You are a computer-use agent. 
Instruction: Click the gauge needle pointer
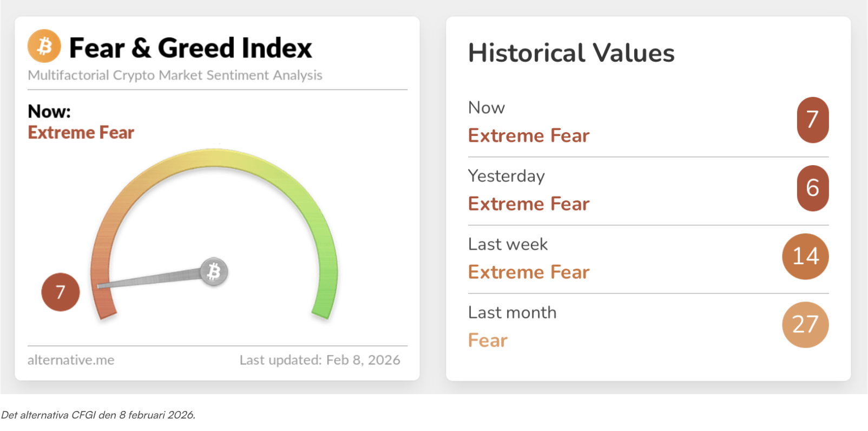[x=152, y=279]
